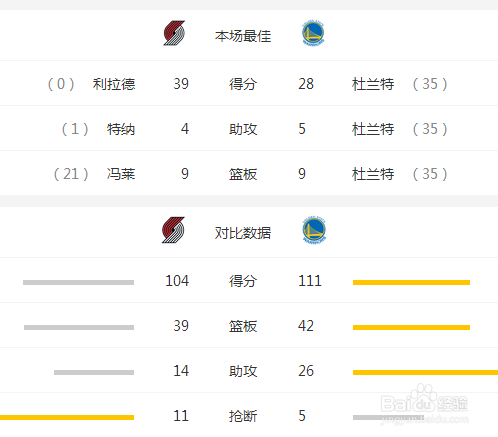Click Trail Blazers gray 篮板 bar for 39
The image size is (498, 437).
coord(79,327)
